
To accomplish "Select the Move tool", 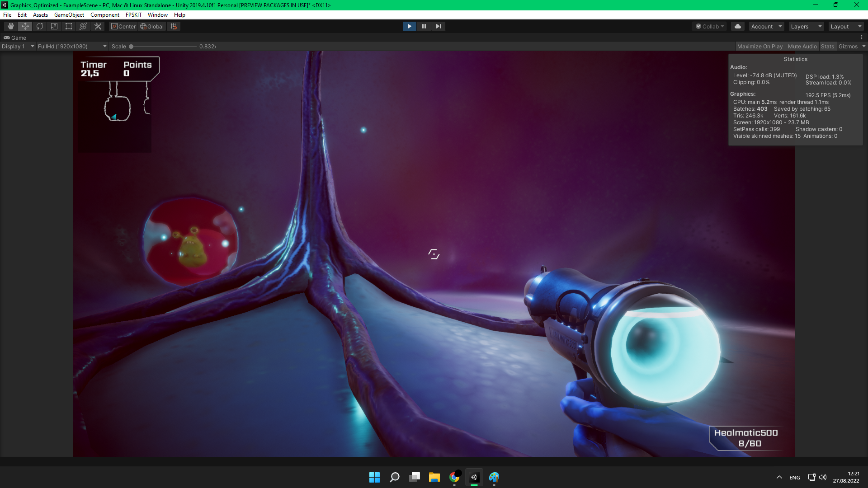I will (25, 26).
